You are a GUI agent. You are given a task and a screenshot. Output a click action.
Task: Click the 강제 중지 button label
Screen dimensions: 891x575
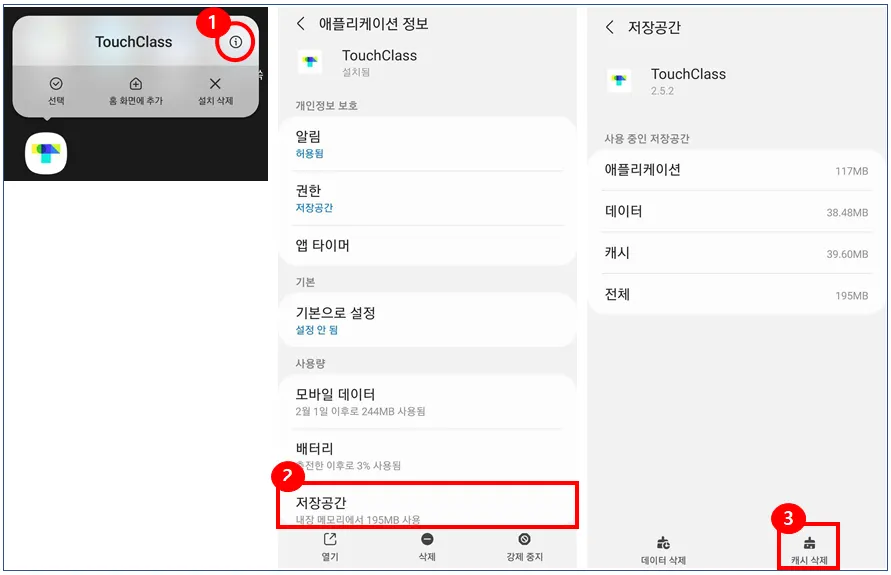coord(524,557)
